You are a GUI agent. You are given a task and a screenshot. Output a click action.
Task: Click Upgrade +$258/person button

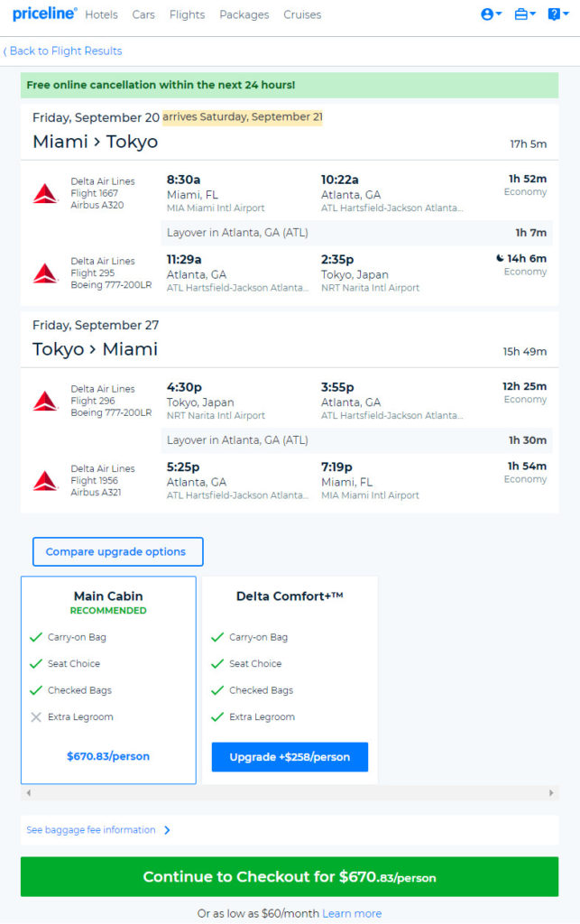click(290, 757)
